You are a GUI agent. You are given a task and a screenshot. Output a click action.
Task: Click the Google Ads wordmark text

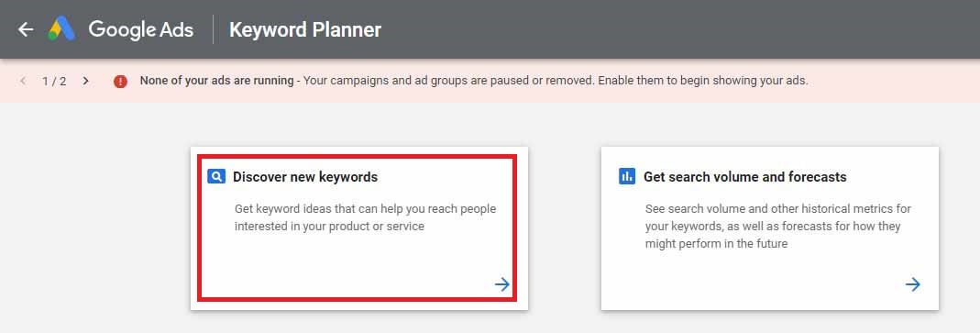point(140,30)
